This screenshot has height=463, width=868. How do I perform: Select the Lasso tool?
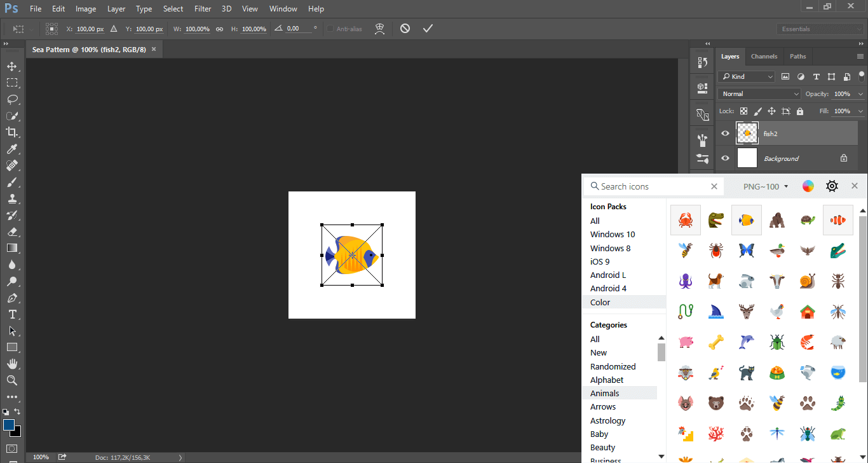pyautogui.click(x=13, y=99)
